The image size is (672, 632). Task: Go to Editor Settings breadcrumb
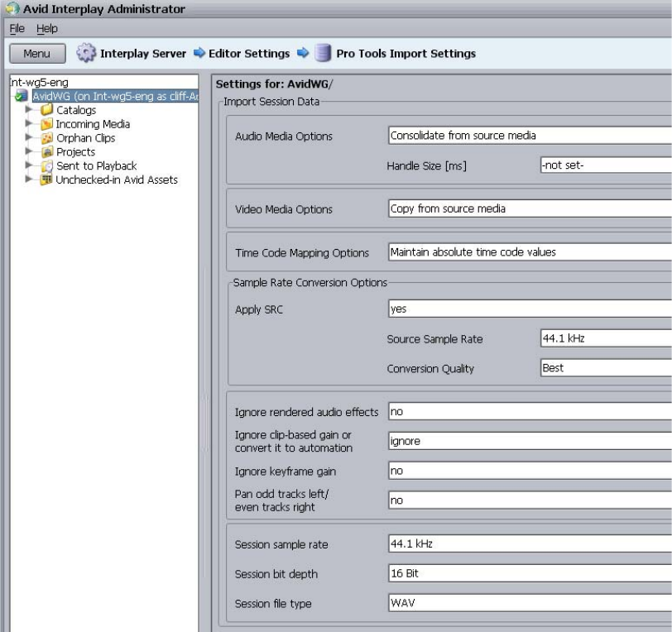coord(249,54)
